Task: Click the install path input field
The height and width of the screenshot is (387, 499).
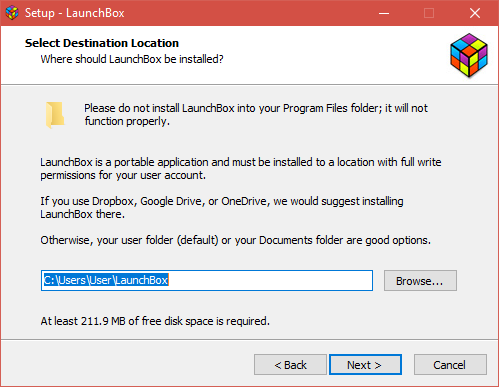Action: (207, 281)
